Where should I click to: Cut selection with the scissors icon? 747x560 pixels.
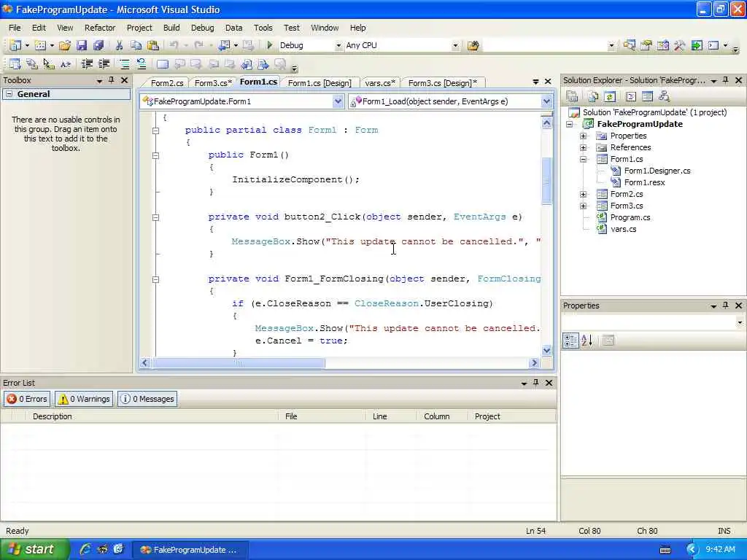pos(119,45)
